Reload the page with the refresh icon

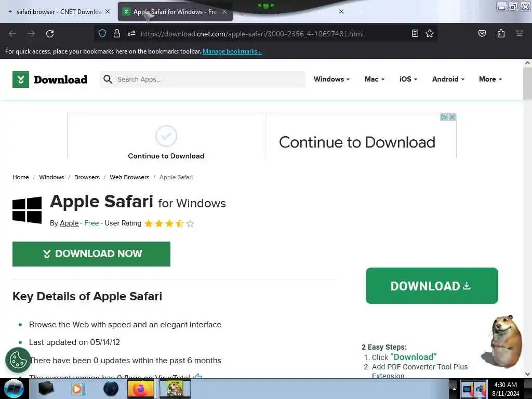[x=50, y=34]
